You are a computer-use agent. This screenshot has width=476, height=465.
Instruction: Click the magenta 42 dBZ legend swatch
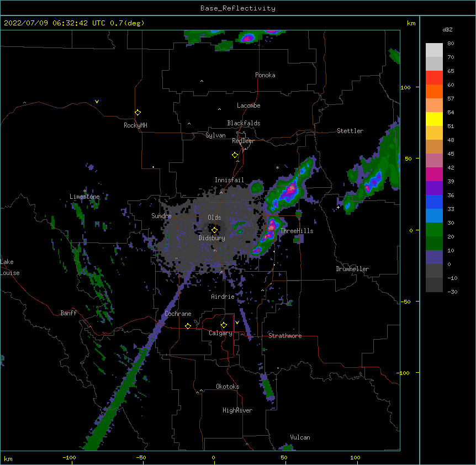point(434,174)
